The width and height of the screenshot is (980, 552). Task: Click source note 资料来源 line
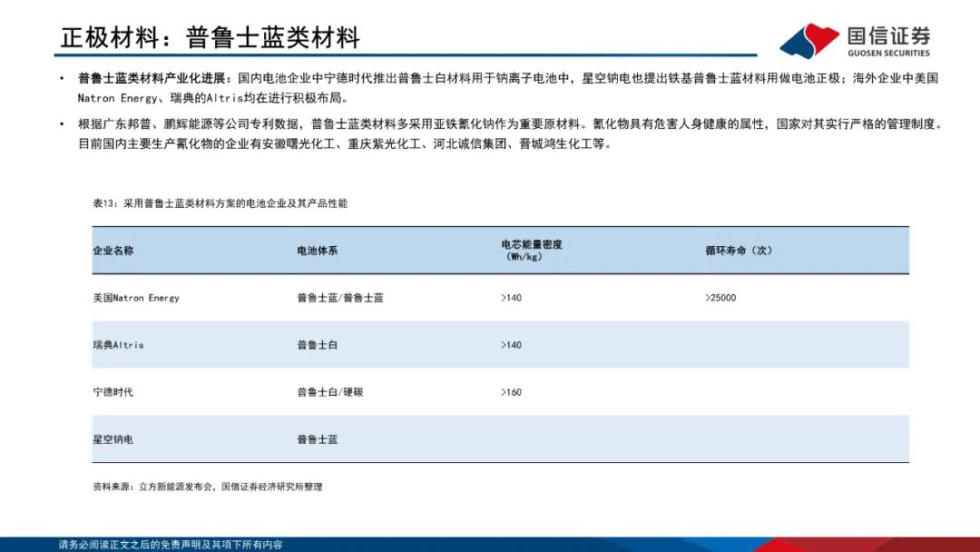point(208,487)
